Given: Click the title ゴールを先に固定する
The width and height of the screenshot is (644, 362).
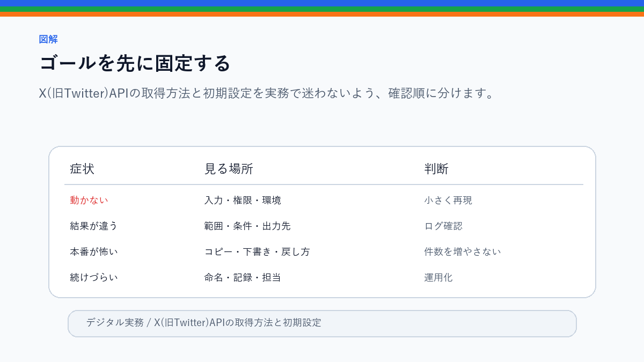Looking at the screenshot, I should tap(135, 63).
